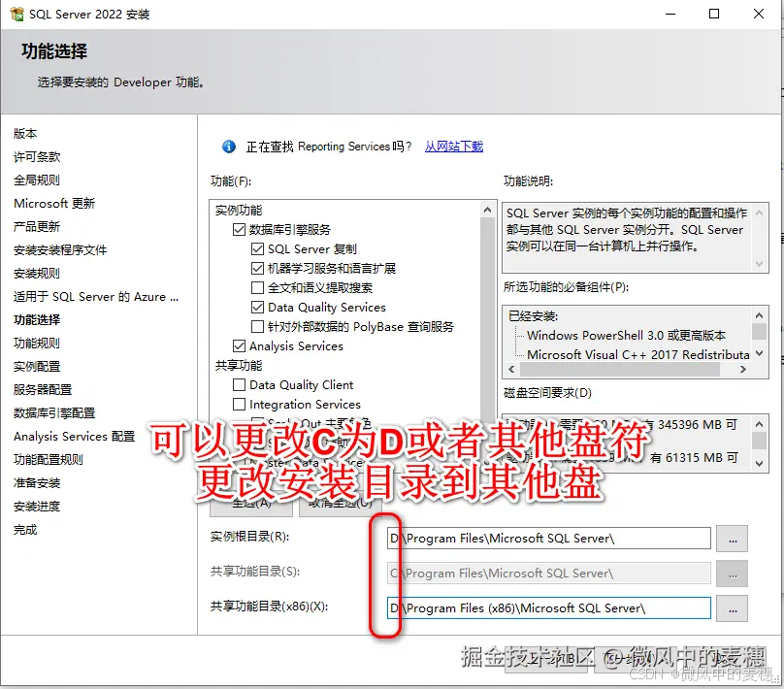The image size is (784, 689).
Task: Select the 安装安装程序文件 step
Action: [60, 250]
